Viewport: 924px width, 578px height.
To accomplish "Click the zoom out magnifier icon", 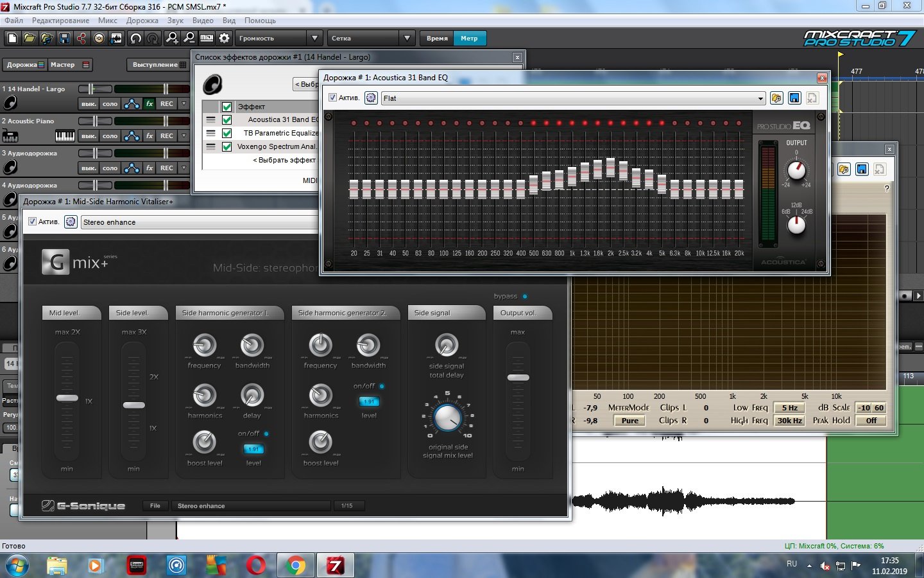I will tap(189, 39).
